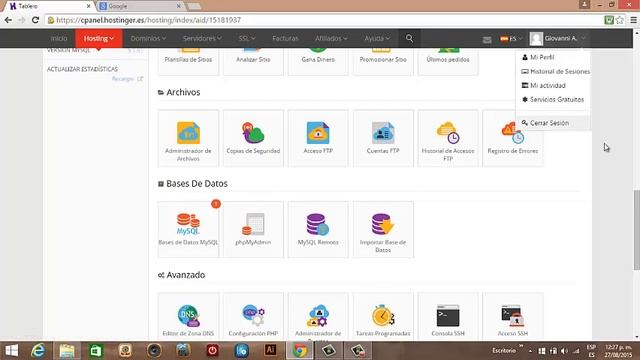Open Consola SSH tile
Screen dimensions: 640x360
tap(448, 316)
